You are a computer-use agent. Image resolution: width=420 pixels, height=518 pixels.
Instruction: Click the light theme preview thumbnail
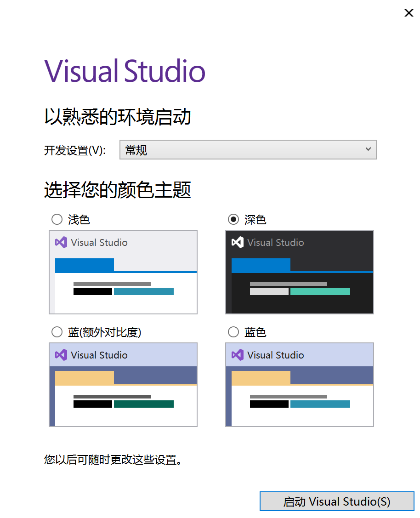click(123, 272)
